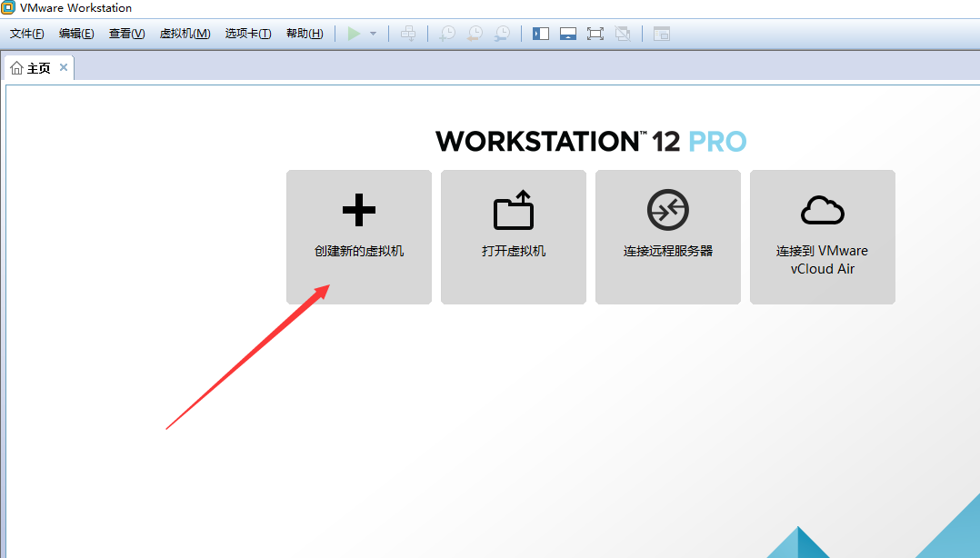Click the green power on play icon
Screen dimensions: 980x558
(354, 34)
